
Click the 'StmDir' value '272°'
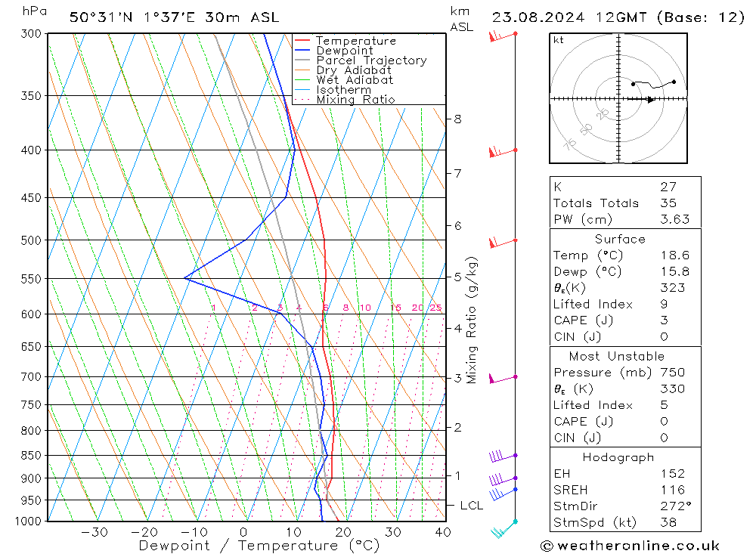point(675,506)
